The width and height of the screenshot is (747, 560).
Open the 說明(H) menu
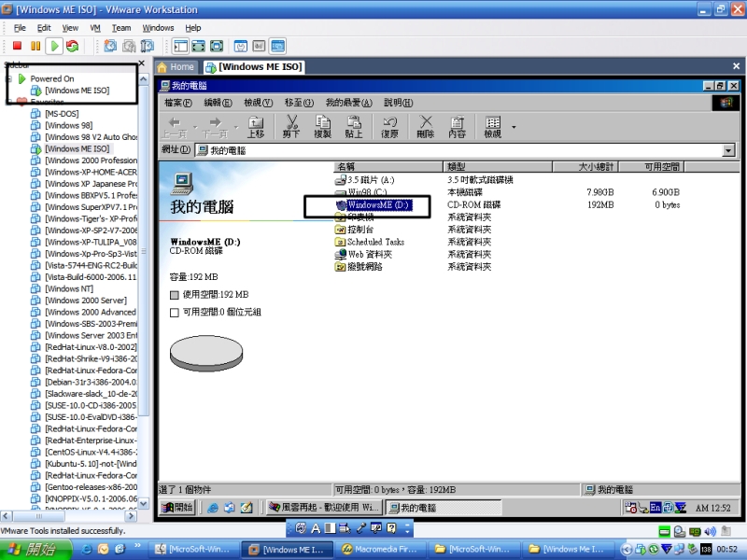[x=399, y=103]
